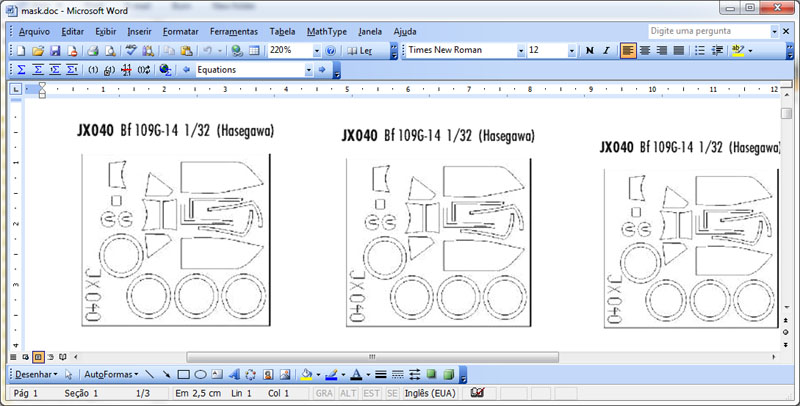800x406 pixels.
Task: Insert a table from the standard toolbar
Action: point(254,50)
